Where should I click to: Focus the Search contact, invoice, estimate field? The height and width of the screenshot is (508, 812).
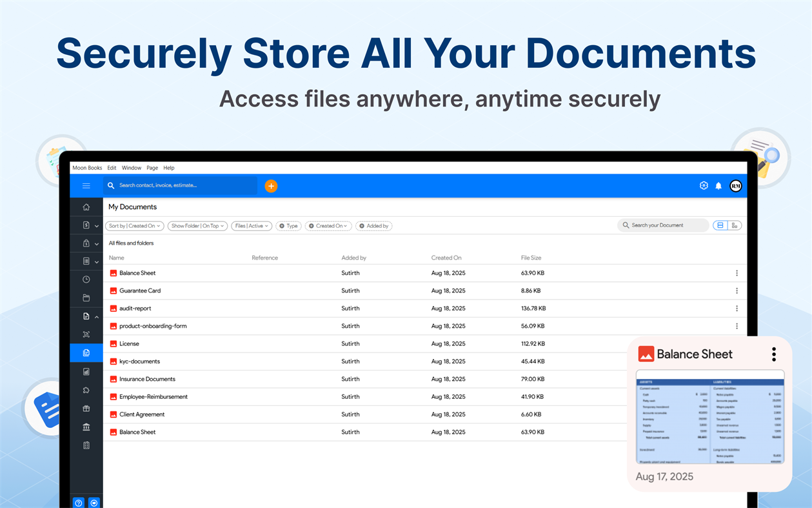pyautogui.click(x=181, y=186)
